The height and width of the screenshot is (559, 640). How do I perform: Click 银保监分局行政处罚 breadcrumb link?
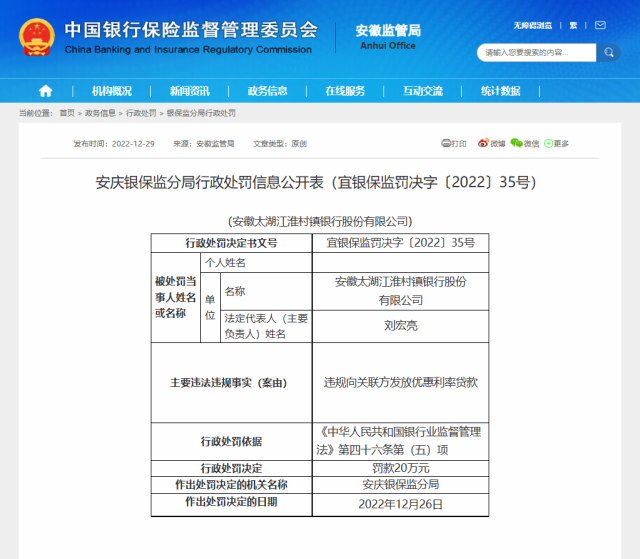[x=201, y=113]
